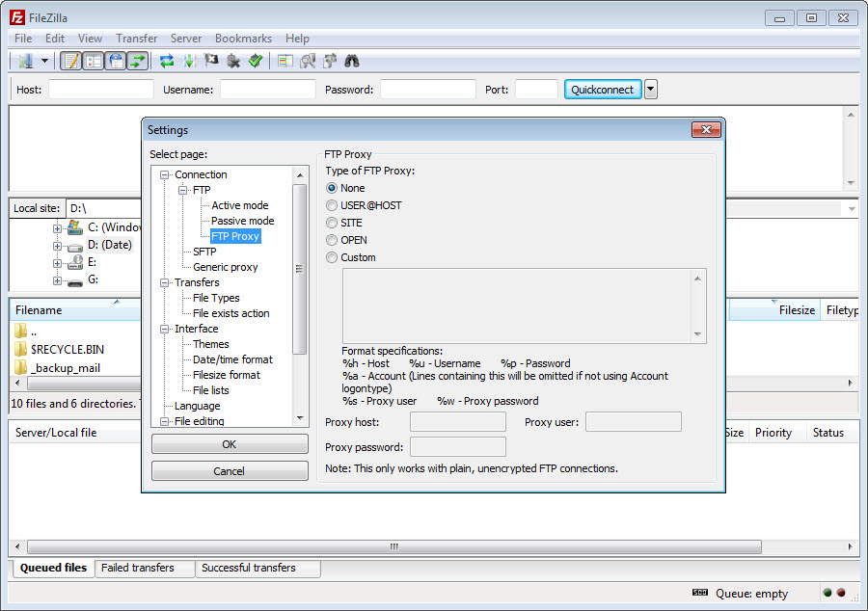Cancel the Settings dialog

[x=230, y=471]
